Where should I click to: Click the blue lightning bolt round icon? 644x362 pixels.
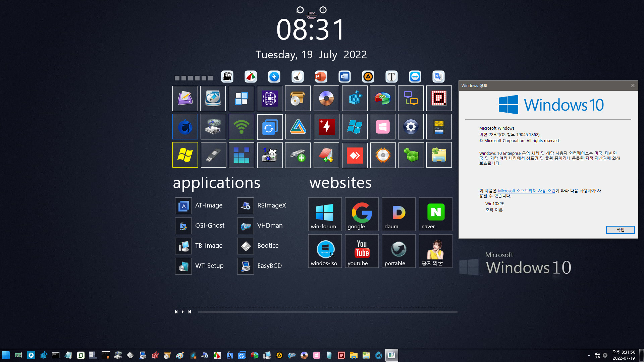(274, 77)
